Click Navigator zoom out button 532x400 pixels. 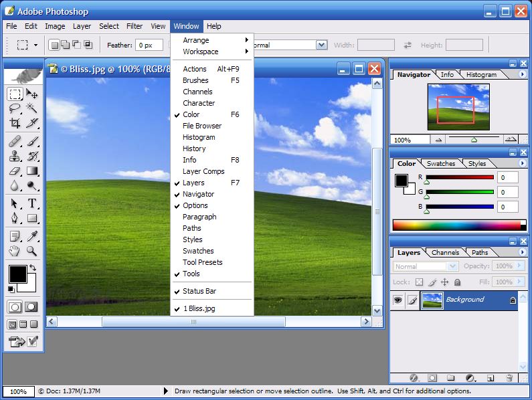pyautogui.click(x=438, y=139)
